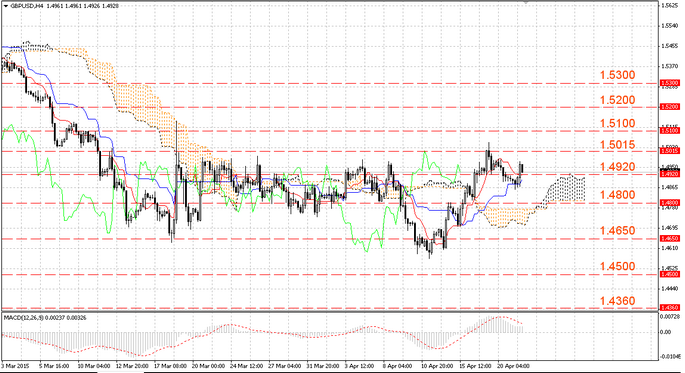
Task: Select the large orange 1.4650 level label
Action: (x=617, y=230)
